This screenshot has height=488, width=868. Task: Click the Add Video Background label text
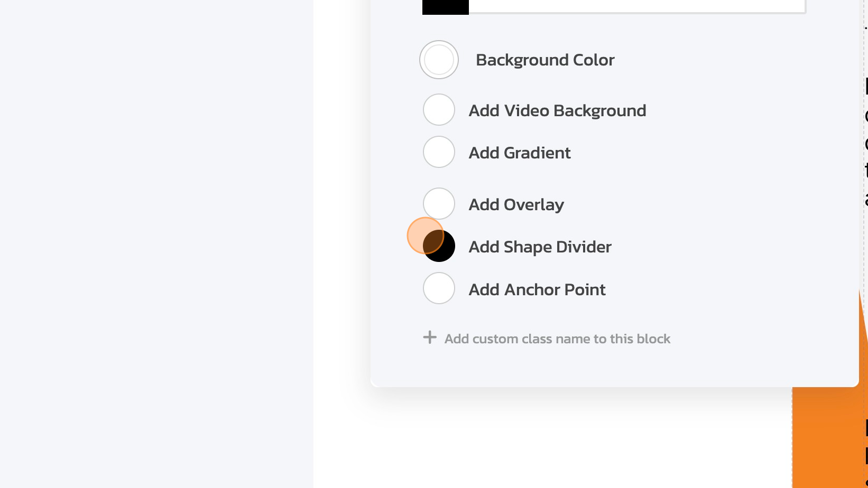tap(557, 110)
